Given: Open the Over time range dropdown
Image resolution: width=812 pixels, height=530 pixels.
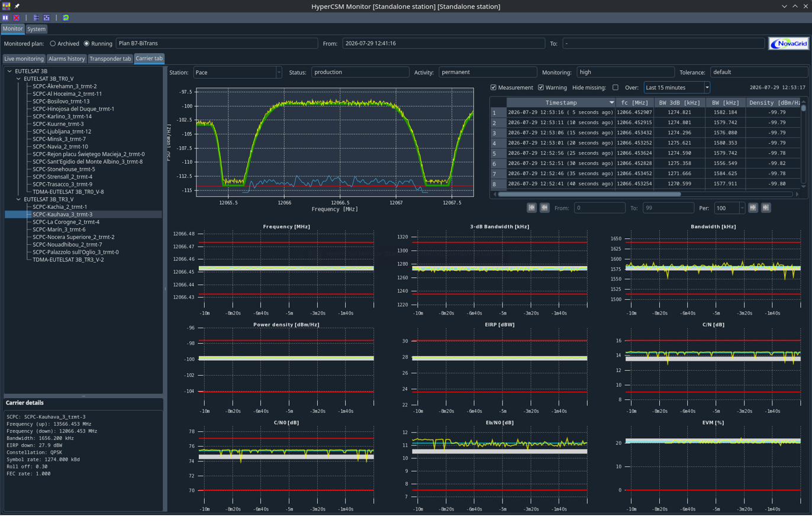Looking at the screenshot, I should (677, 88).
